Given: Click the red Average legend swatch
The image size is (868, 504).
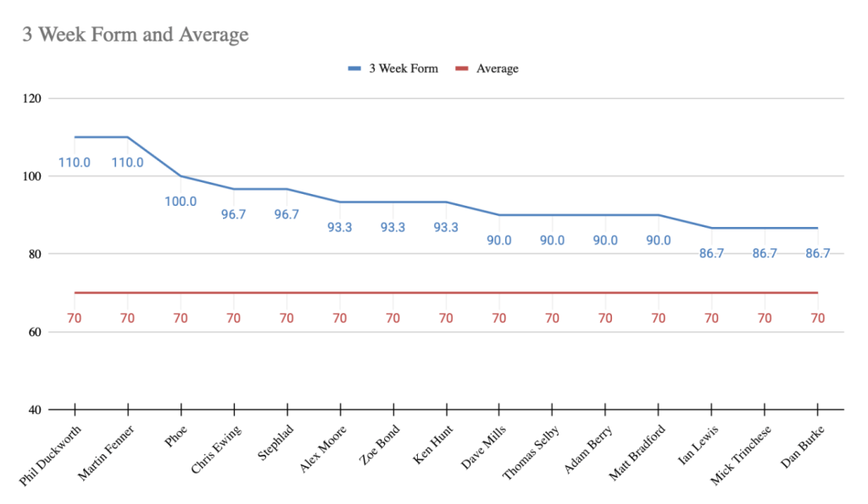Looking at the screenshot, I should [x=464, y=69].
